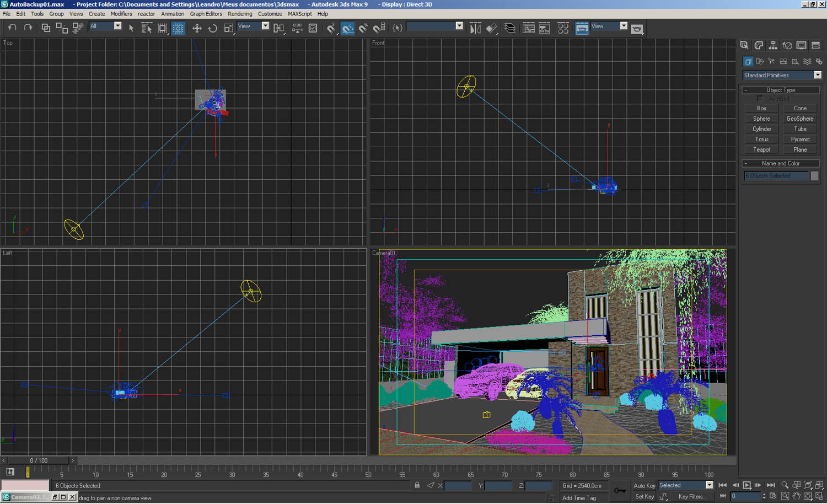Toggle the AutoGrid checkbox
This screenshot has width=827, height=504.
coord(760,98)
